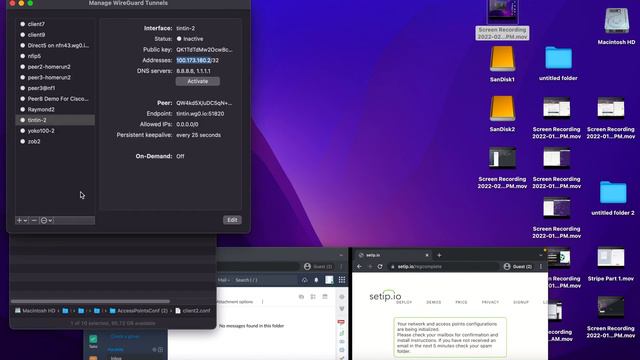Viewport: 640px width, 360px height.
Task: Click the notification bell in mail toolbar
Action: click(x=316, y=280)
